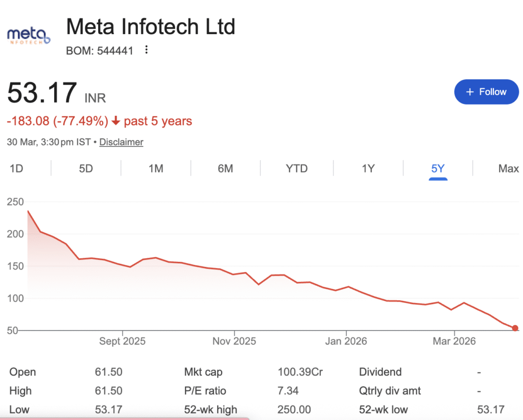Image resolution: width=523 pixels, height=420 pixels.
Task: Click the Sept 2025 axis label
Action: point(122,341)
